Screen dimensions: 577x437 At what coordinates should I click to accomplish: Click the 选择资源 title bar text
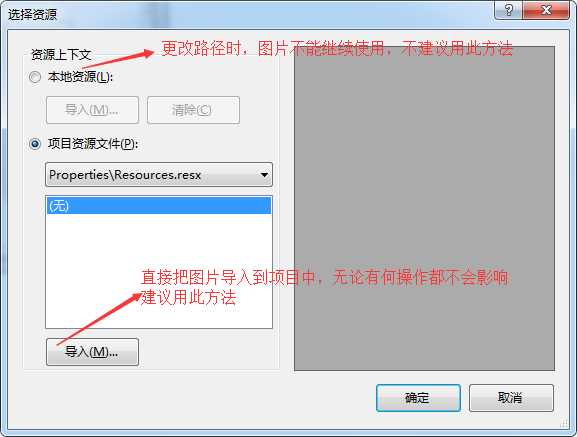32,15
